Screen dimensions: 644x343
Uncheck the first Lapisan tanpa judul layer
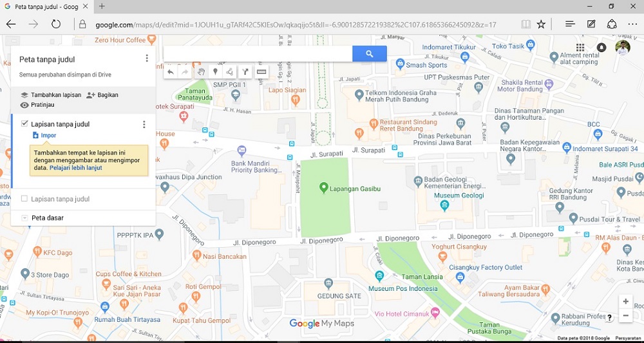(24, 124)
